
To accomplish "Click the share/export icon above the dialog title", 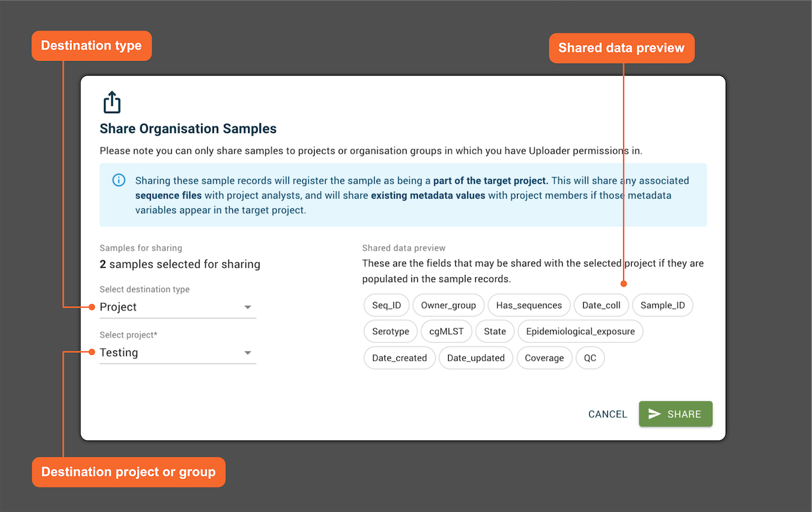I will pyautogui.click(x=112, y=102).
